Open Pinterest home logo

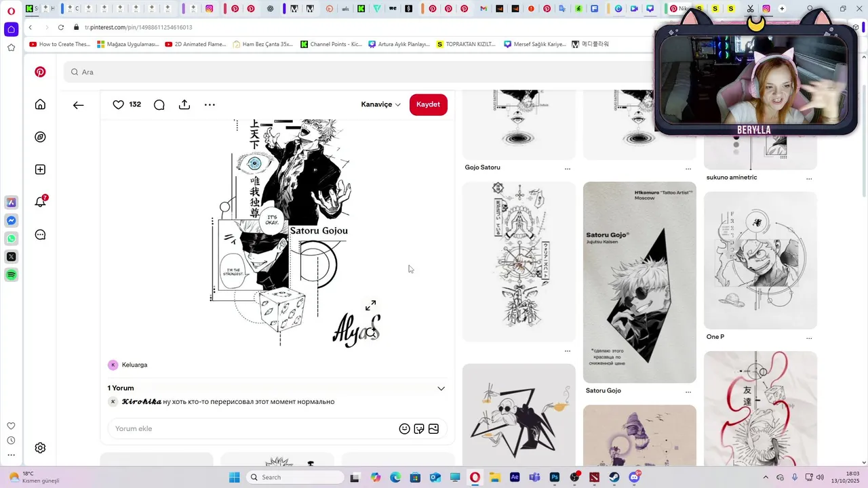pyautogui.click(x=40, y=72)
